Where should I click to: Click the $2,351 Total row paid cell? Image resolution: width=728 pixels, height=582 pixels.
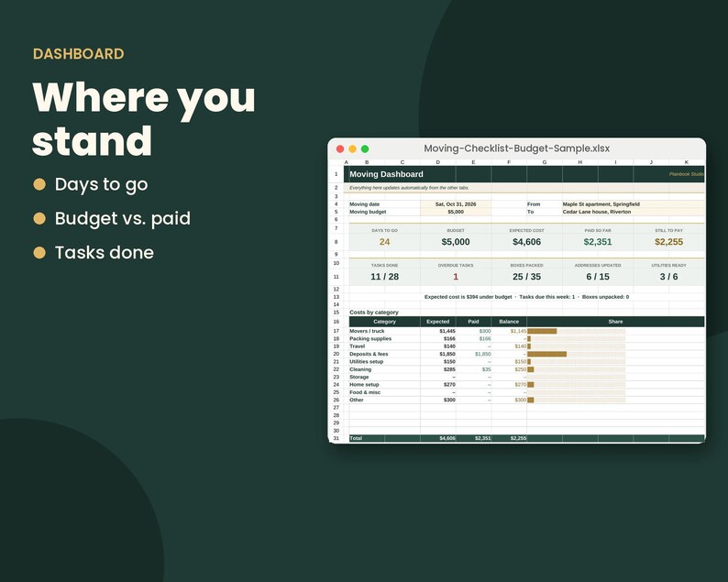(x=474, y=438)
